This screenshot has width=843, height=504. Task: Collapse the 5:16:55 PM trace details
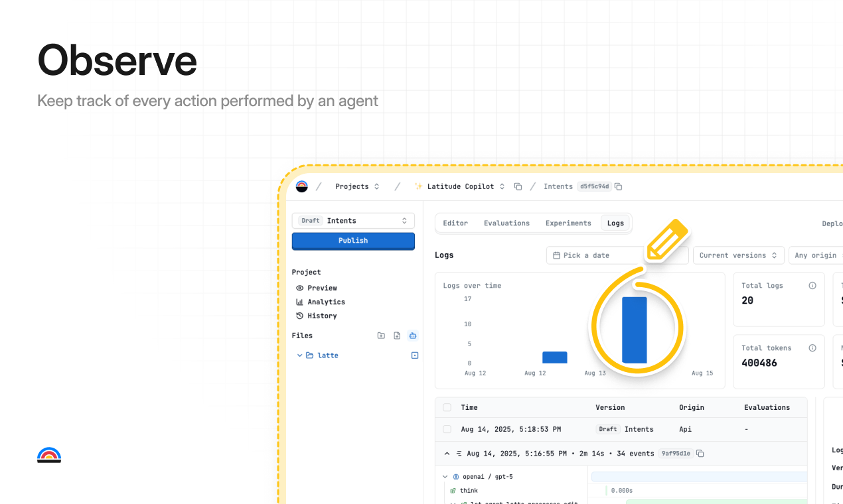447,454
